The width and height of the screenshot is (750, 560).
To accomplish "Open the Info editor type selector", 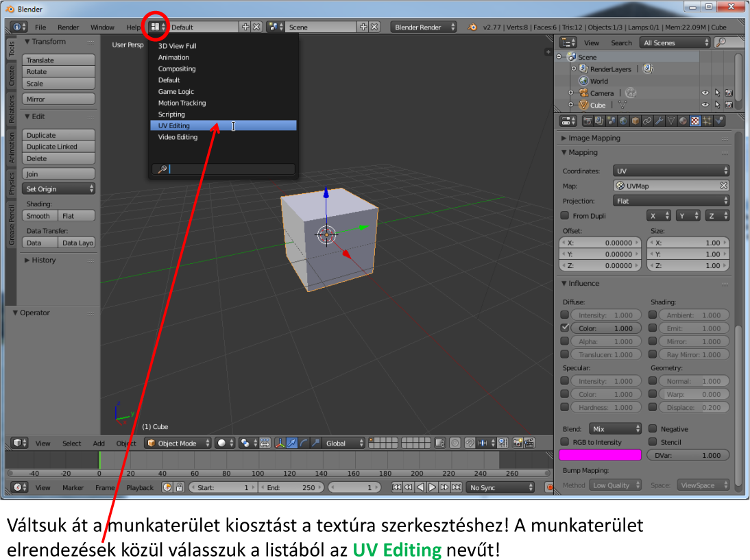I will [x=19, y=27].
